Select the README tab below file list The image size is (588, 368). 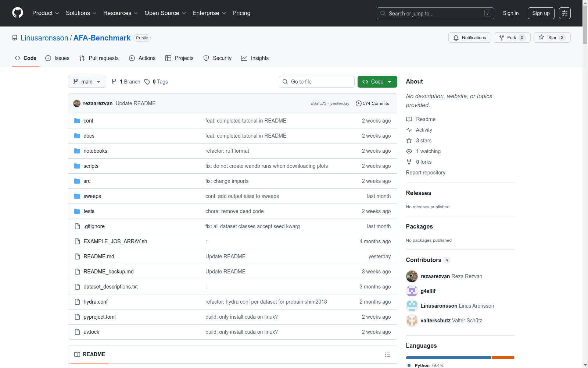pyautogui.click(x=90, y=354)
